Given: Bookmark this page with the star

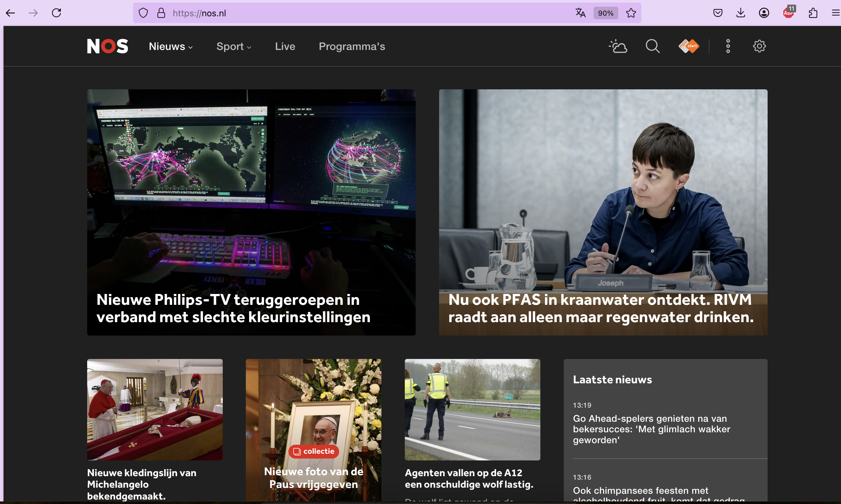Looking at the screenshot, I should (x=631, y=13).
